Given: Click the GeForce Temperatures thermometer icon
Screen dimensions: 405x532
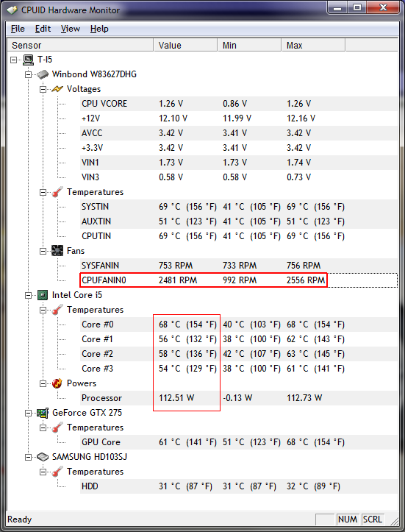Looking at the screenshot, I should [57, 428].
